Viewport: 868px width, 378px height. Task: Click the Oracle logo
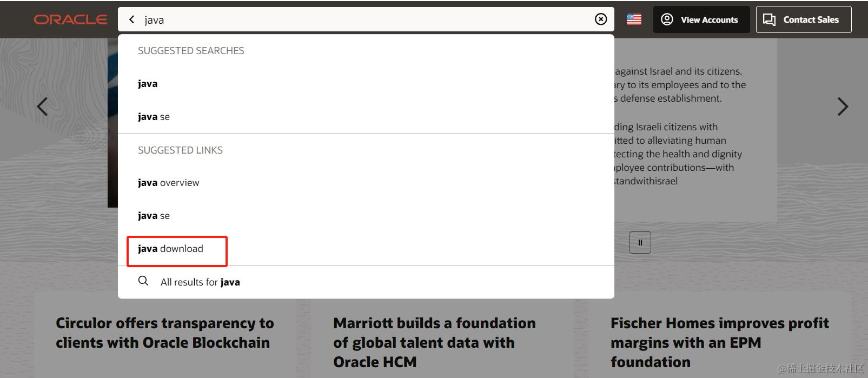[70, 19]
